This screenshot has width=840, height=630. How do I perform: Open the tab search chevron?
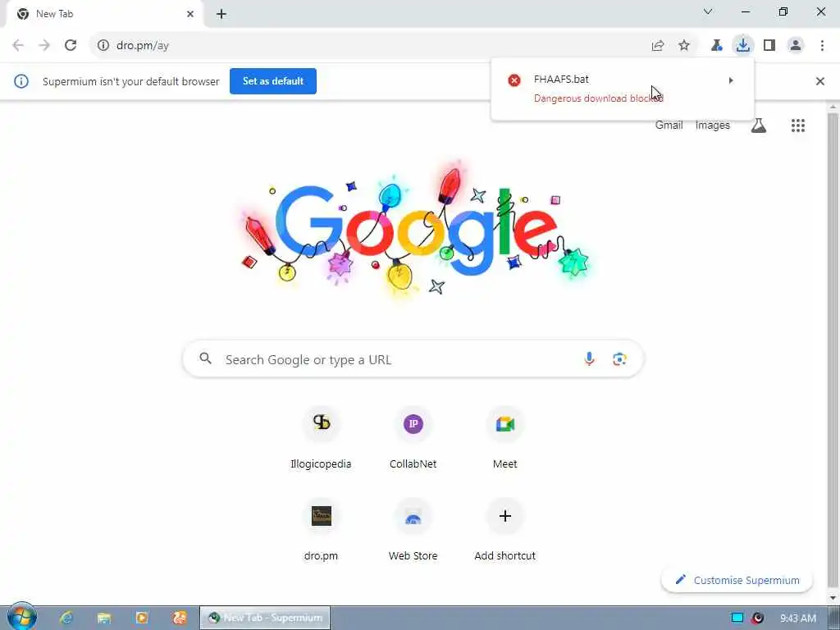[x=708, y=11]
